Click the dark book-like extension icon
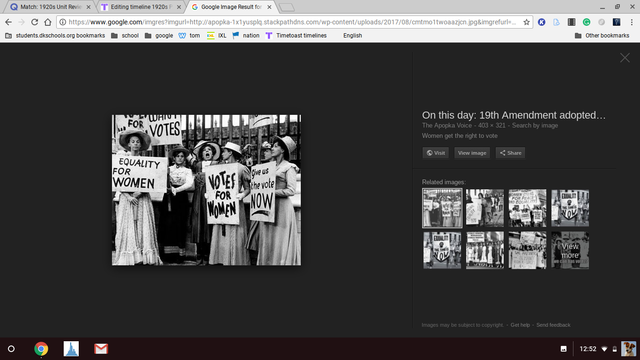 [x=571, y=22]
